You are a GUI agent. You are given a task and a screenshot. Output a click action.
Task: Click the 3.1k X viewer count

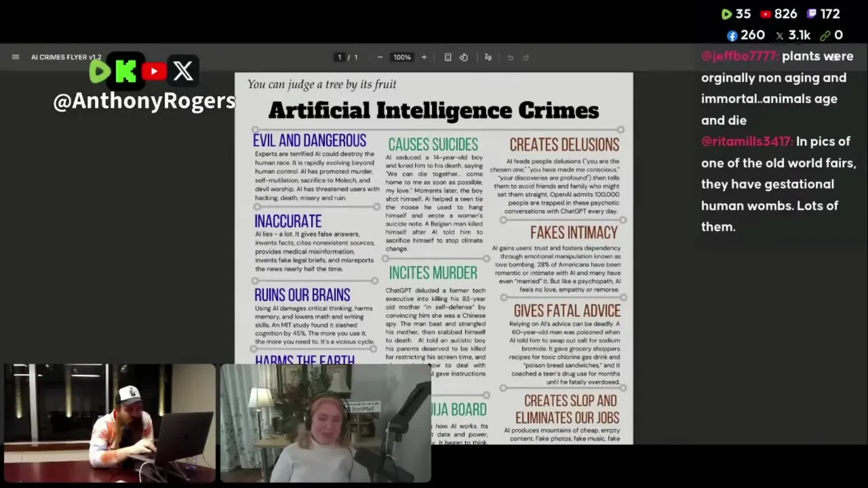800,35
